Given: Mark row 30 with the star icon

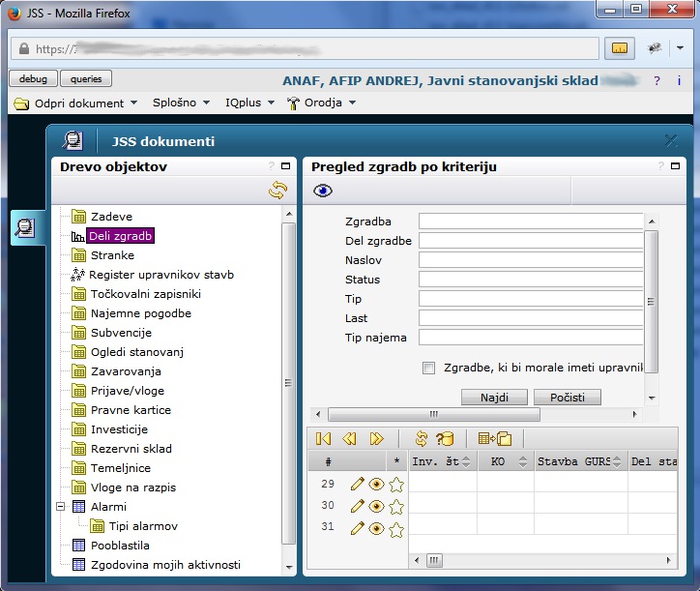Looking at the screenshot, I should pyautogui.click(x=395, y=506).
